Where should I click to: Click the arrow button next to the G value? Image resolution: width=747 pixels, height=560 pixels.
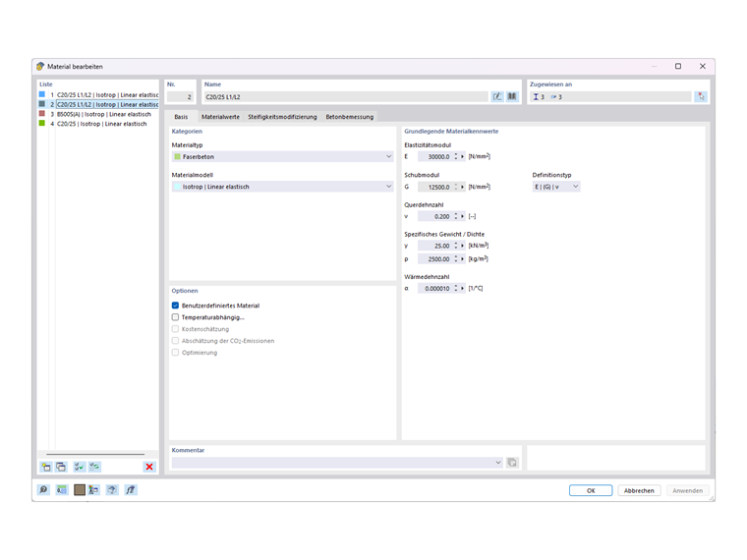tap(462, 187)
